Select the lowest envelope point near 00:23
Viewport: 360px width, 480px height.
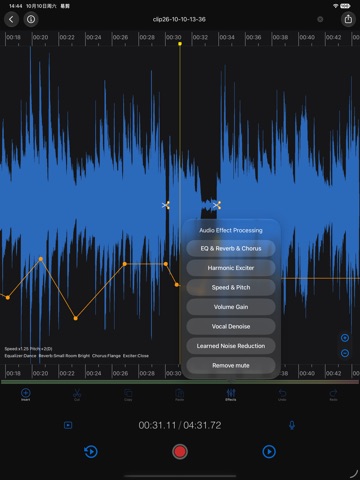tap(76, 318)
